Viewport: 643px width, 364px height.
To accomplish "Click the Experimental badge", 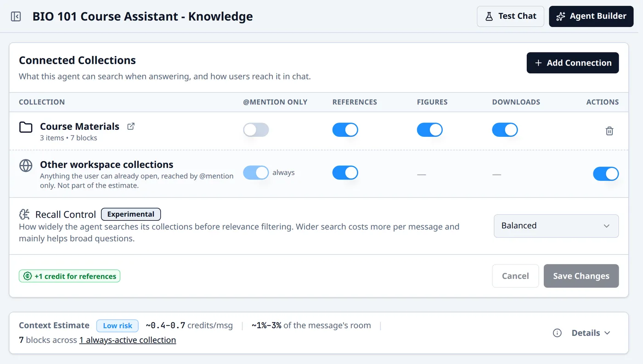I will tap(131, 214).
